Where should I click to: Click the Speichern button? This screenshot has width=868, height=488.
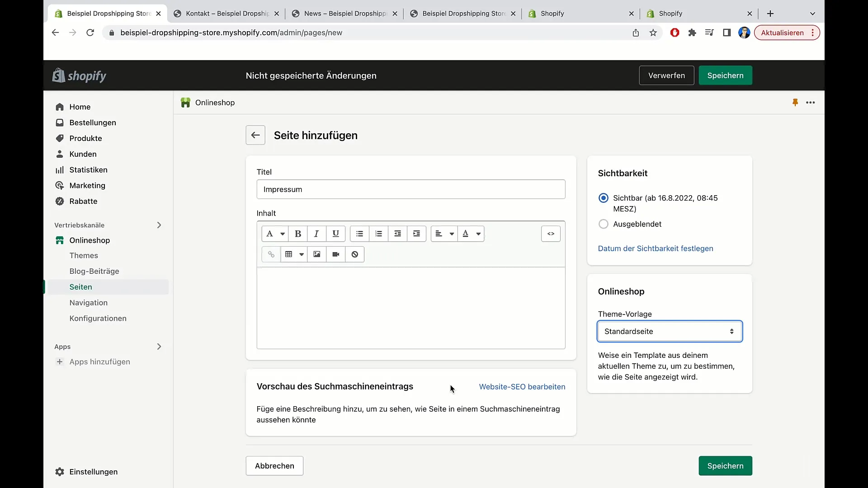tap(725, 75)
